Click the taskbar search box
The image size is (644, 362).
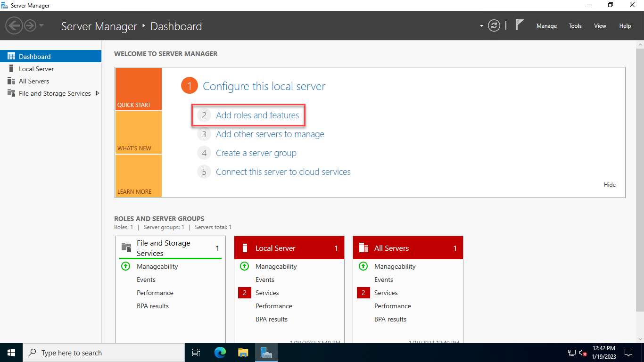104,353
